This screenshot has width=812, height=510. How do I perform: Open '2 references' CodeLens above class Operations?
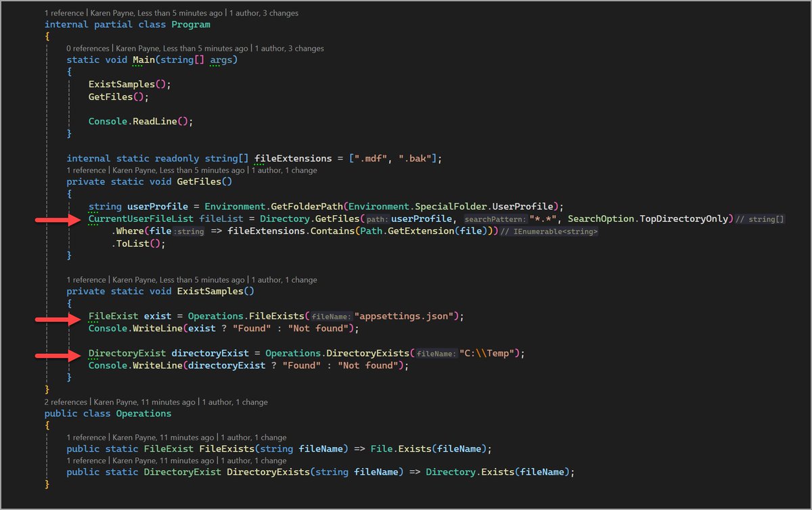point(66,402)
